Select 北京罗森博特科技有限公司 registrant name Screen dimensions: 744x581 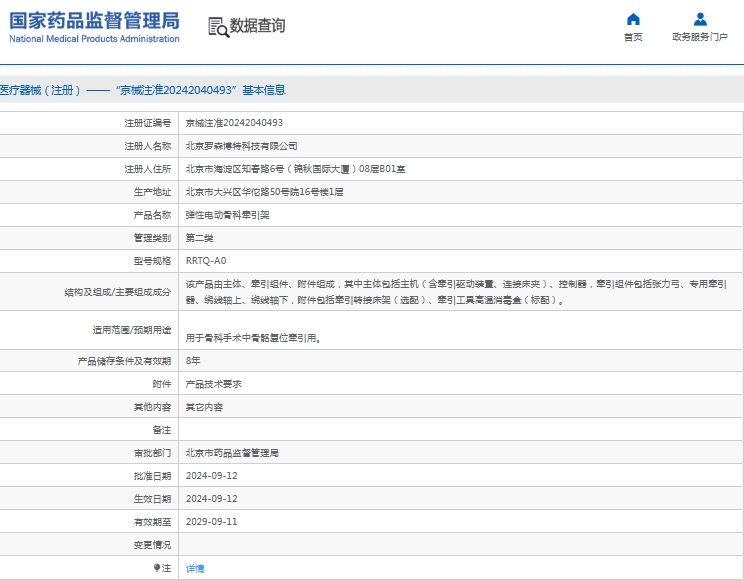tap(242, 146)
